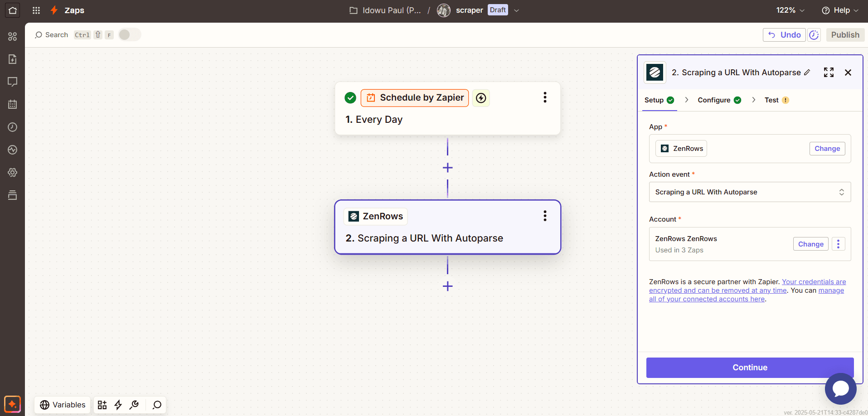Screen dimensions: 868x416
Task: Open the Notes comment sidebar icon
Action: click(x=13, y=82)
